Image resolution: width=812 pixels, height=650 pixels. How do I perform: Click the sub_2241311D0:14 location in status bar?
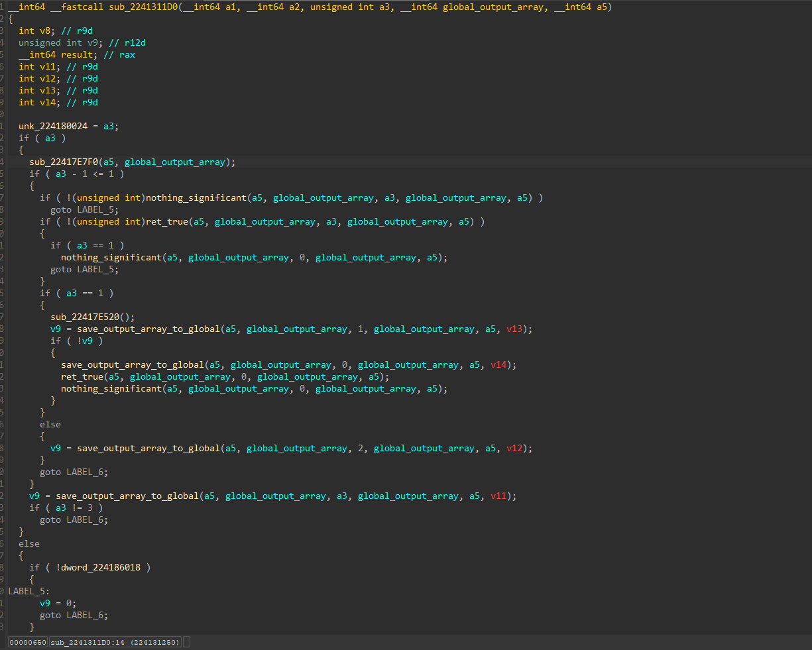tap(87, 642)
